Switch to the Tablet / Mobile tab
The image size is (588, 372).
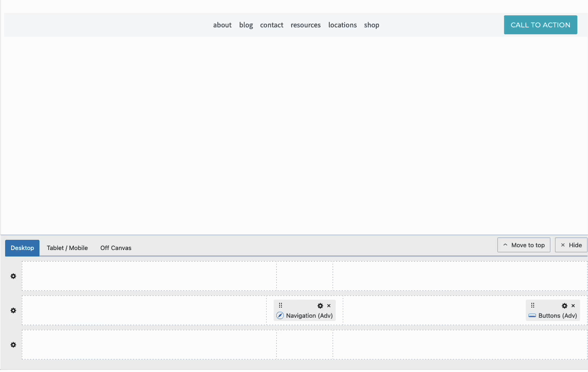point(67,248)
